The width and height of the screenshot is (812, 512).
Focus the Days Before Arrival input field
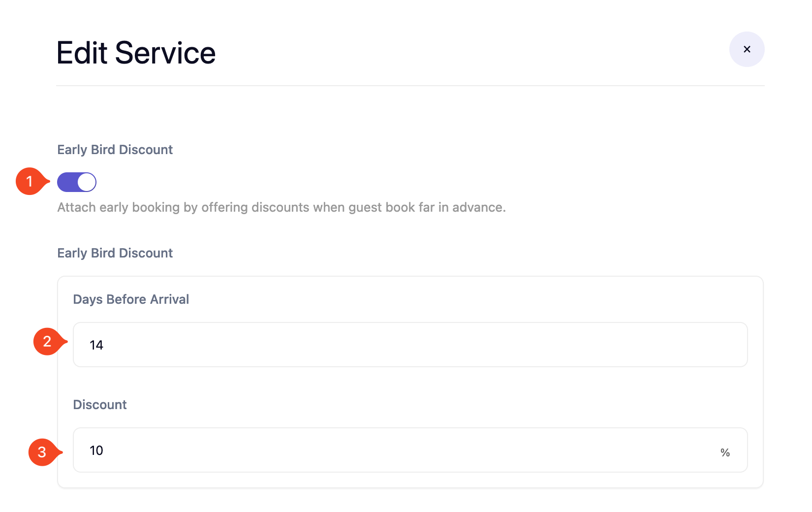410,345
